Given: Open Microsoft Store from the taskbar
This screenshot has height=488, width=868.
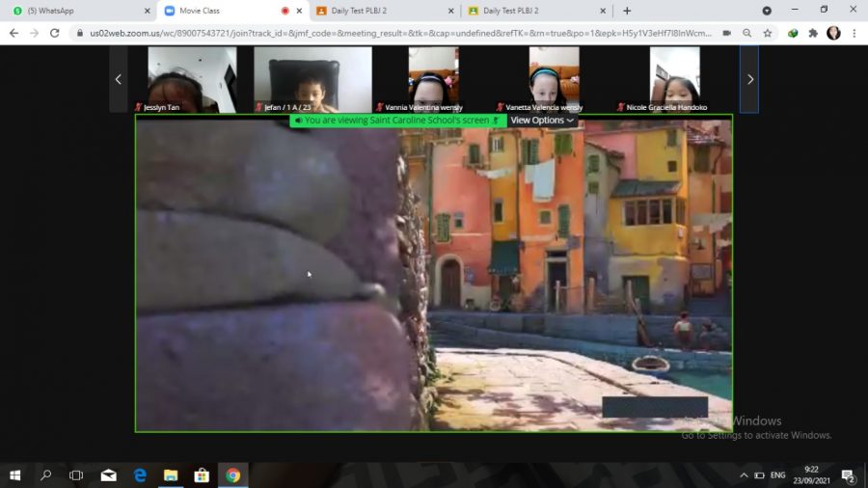Looking at the screenshot, I should [202, 475].
